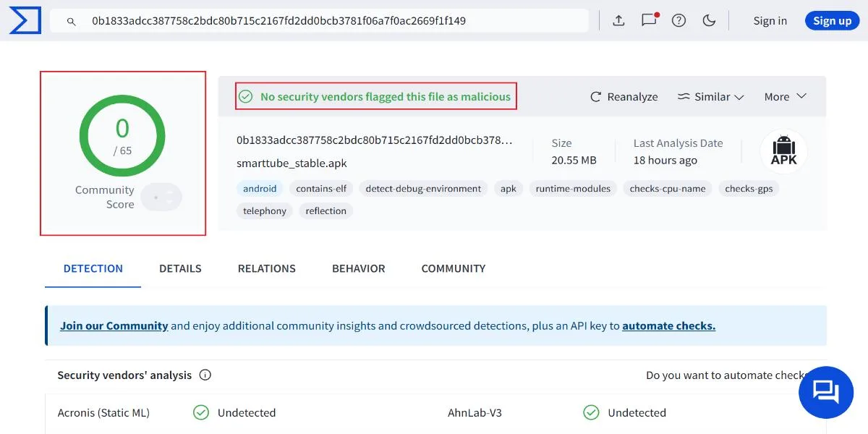Image resolution: width=868 pixels, height=434 pixels.
Task: Click the file hash text 0b1833adcc...
Action: point(375,140)
